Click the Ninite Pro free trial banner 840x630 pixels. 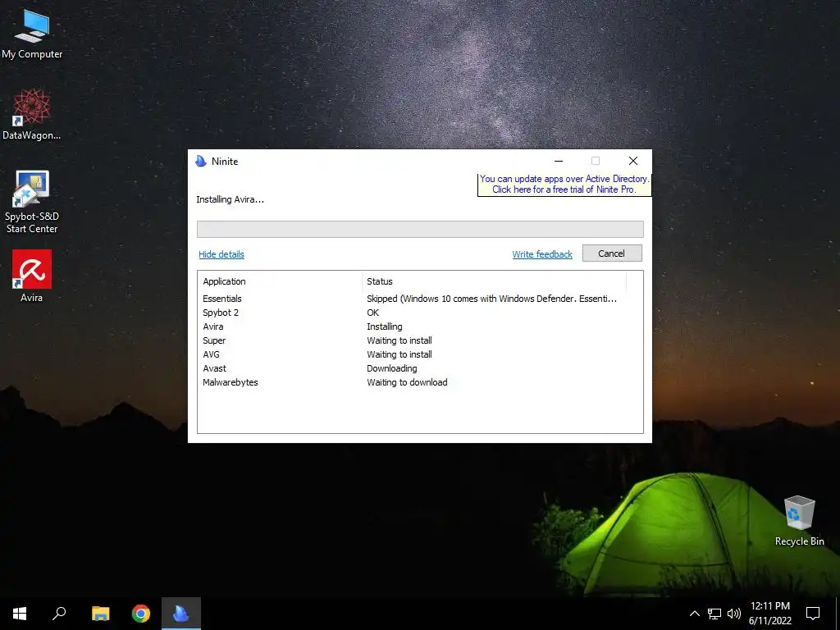point(564,185)
